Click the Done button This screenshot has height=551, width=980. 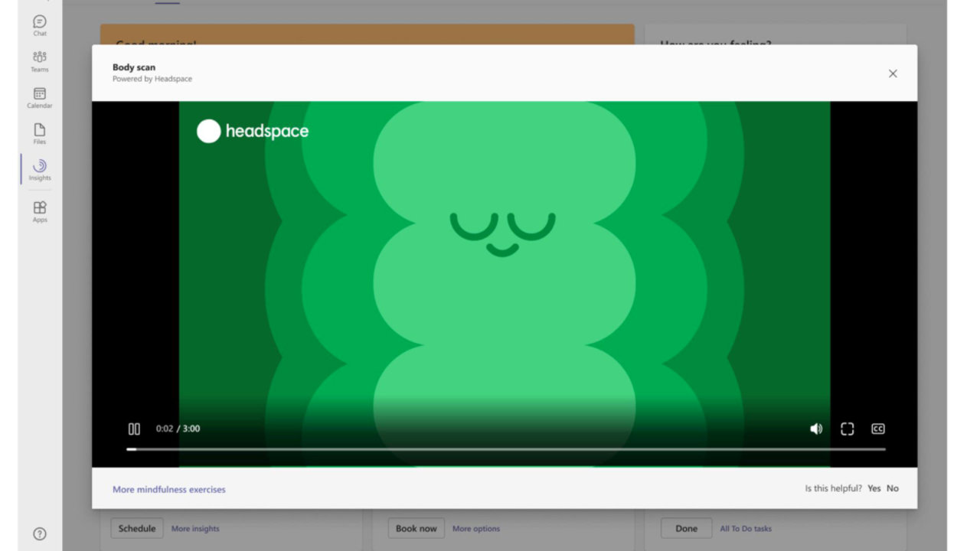(x=686, y=528)
